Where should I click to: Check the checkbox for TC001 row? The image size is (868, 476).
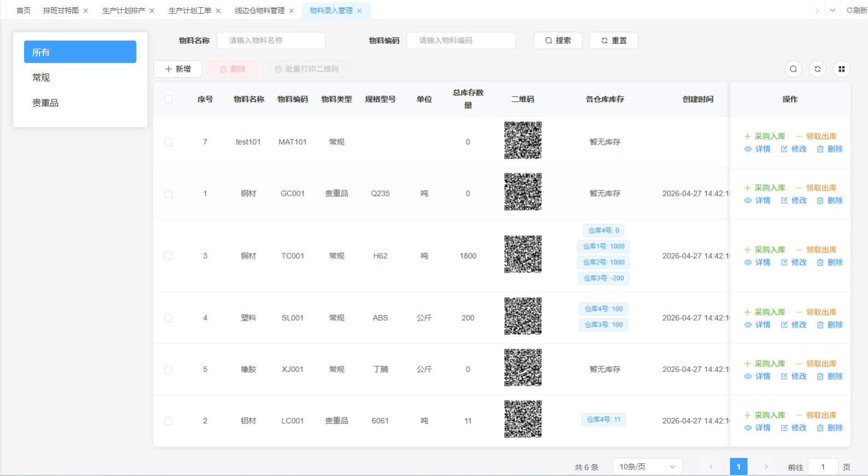pos(168,256)
